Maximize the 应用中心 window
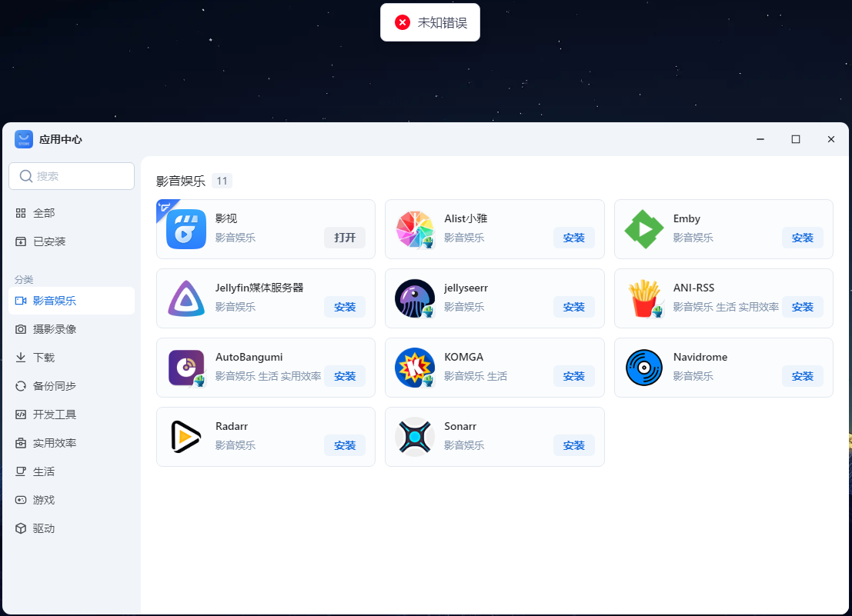This screenshot has height=616, width=852. pyautogui.click(x=796, y=139)
